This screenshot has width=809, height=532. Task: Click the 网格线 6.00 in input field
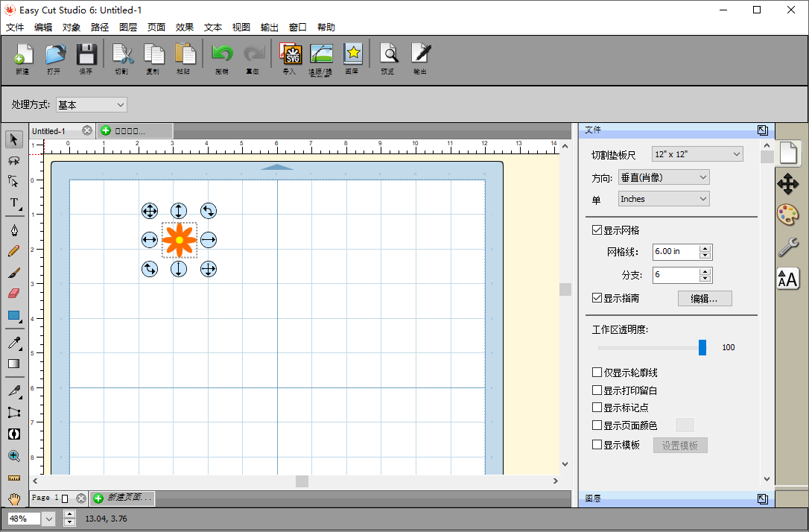point(676,252)
